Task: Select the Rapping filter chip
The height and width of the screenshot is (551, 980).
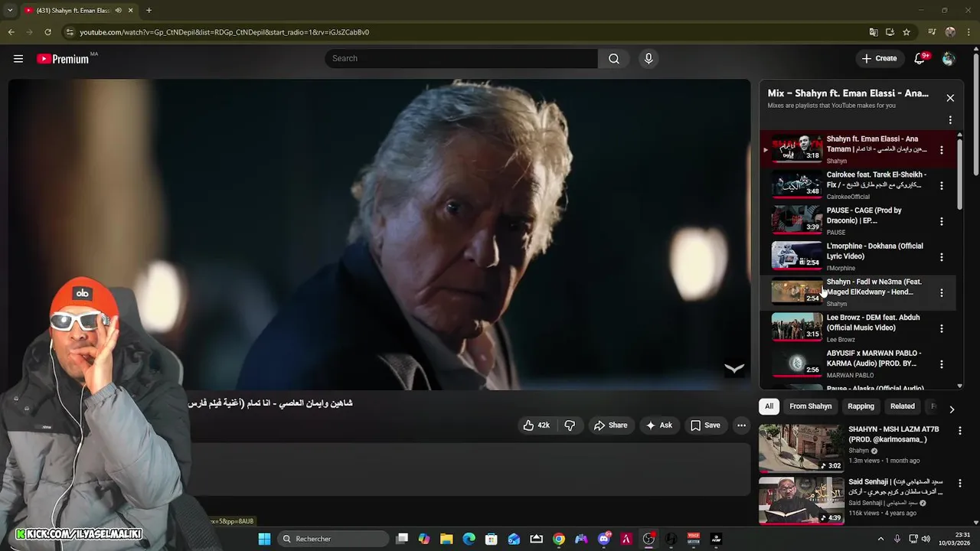Action: tap(861, 406)
